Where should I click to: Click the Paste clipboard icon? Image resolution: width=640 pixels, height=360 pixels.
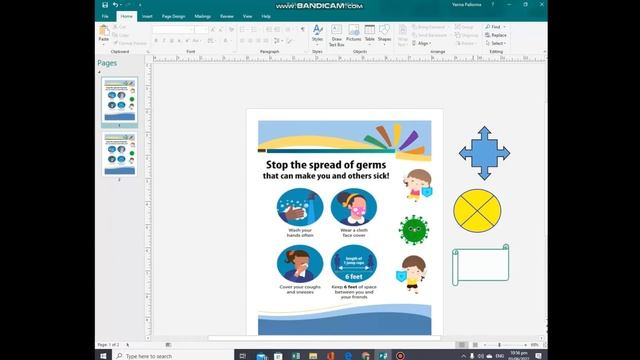104,30
